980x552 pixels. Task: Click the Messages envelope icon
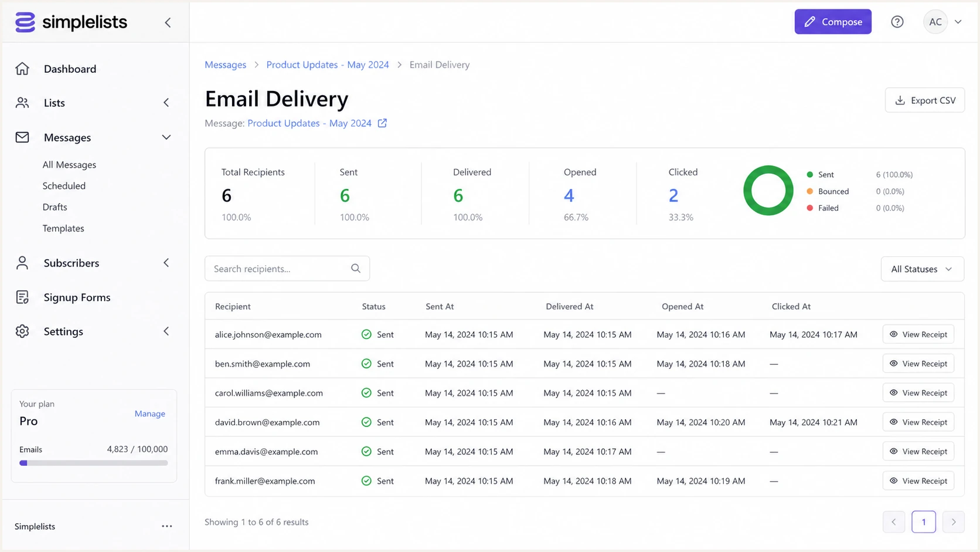click(x=22, y=137)
